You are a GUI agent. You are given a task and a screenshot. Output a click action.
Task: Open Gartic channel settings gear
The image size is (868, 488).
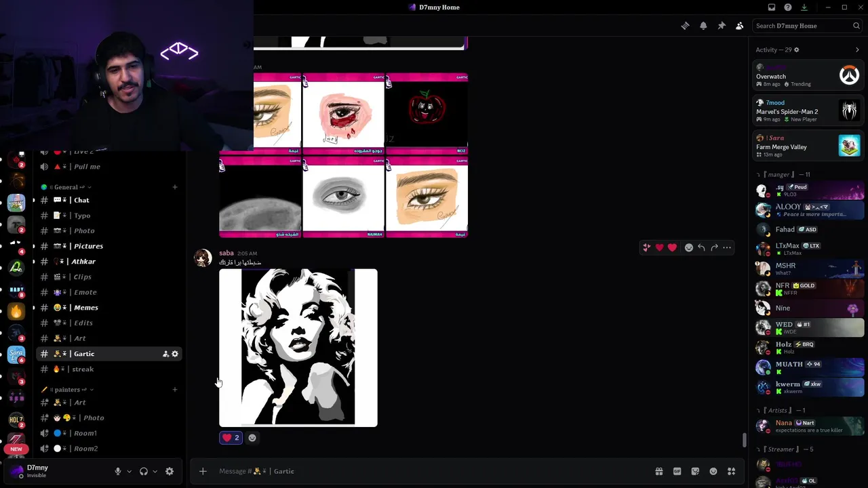pos(175,354)
